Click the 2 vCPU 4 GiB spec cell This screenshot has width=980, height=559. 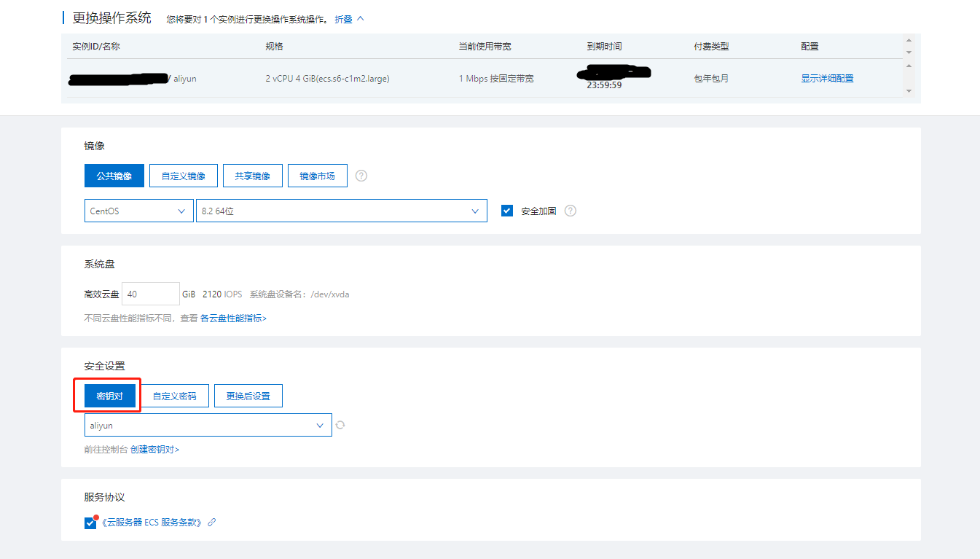point(327,78)
